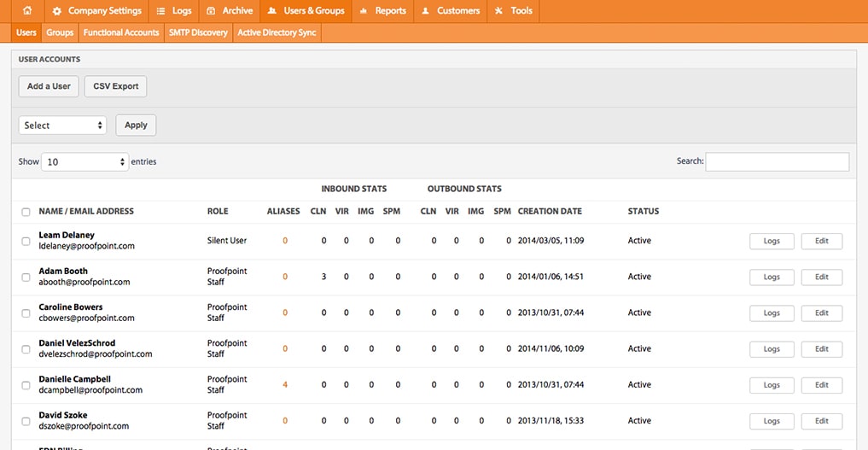Click the CSV Export button
The image size is (868, 450).
tap(116, 86)
